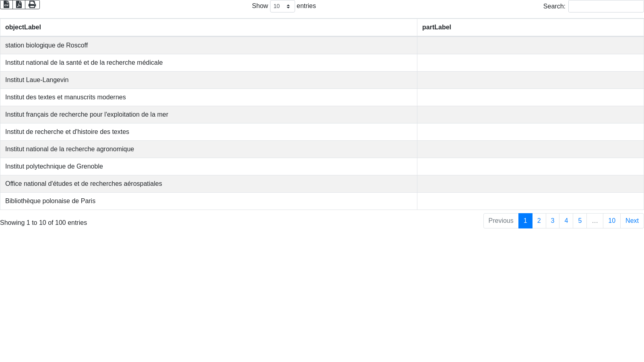Export table as PDF file icon
The width and height of the screenshot is (644, 362).
[19, 4]
